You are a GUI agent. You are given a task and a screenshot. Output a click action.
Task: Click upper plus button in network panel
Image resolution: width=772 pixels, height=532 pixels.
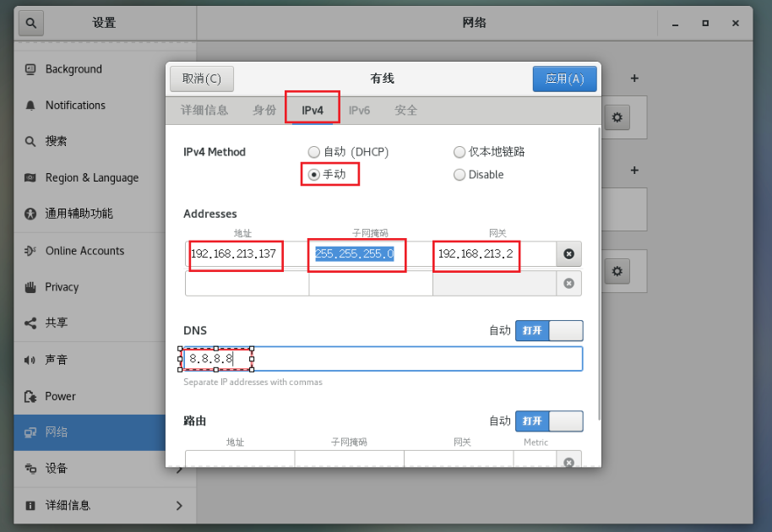tap(634, 79)
